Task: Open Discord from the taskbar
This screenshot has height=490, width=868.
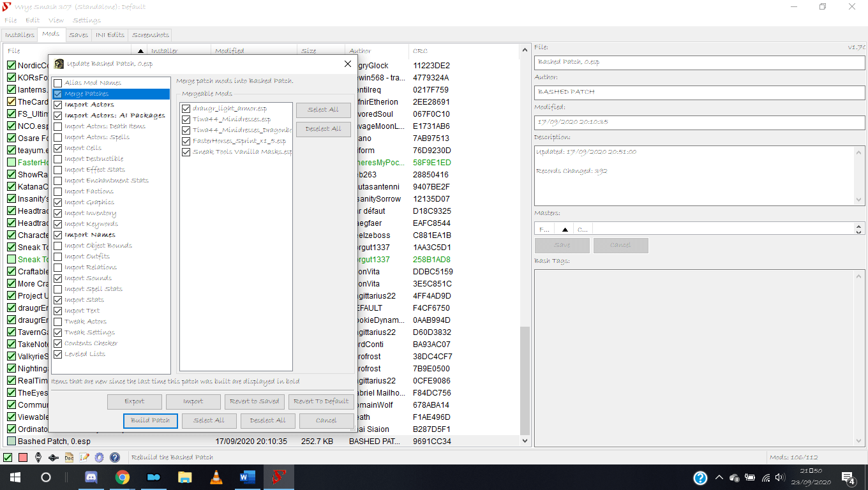Action: click(92, 477)
